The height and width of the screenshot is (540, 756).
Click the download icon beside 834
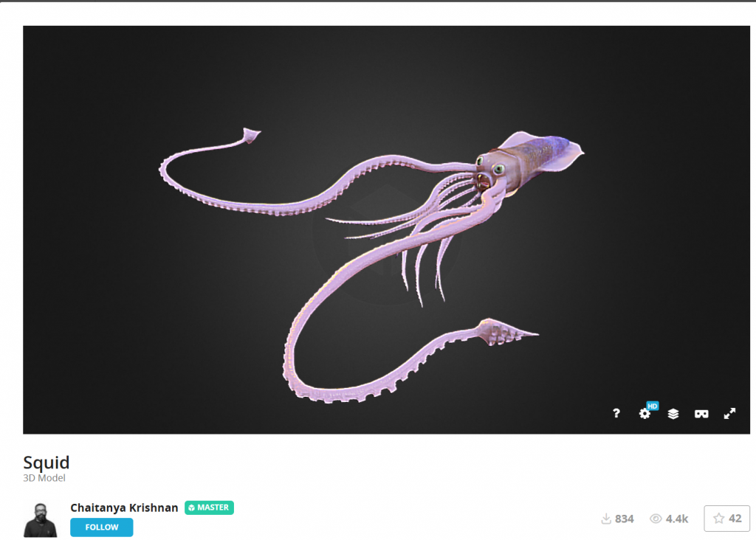(606, 519)
